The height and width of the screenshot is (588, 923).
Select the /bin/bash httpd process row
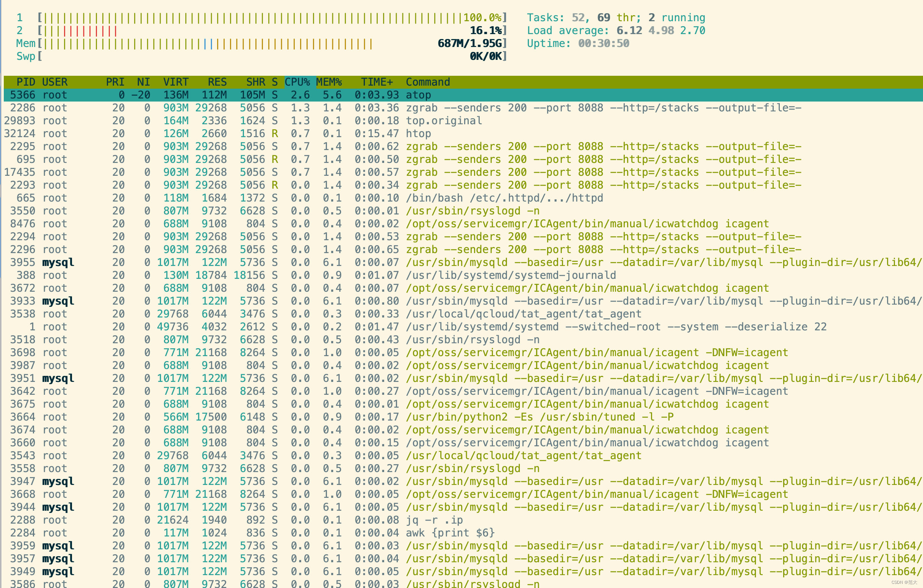pyautogui.click(x=463, y=198)
